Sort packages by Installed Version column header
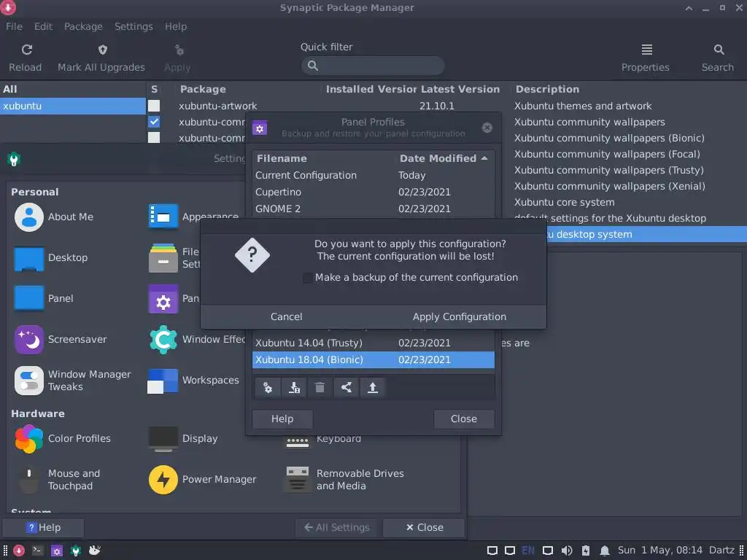747x560 pixels. (x=371, y=89)
